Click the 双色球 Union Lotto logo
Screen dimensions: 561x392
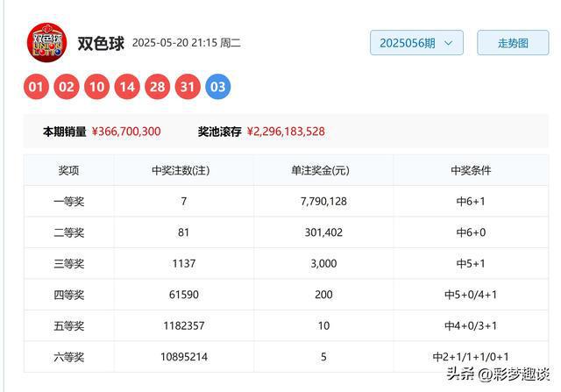[46, 43]
